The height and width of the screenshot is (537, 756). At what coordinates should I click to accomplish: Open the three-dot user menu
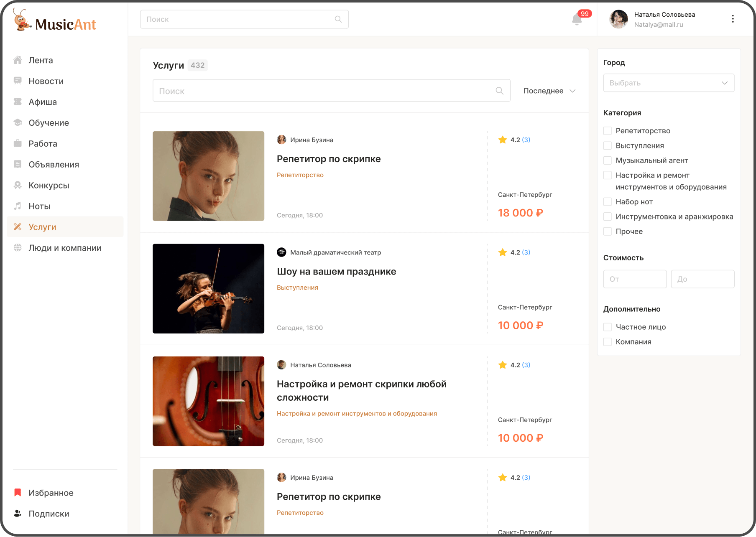click(733, 19)
